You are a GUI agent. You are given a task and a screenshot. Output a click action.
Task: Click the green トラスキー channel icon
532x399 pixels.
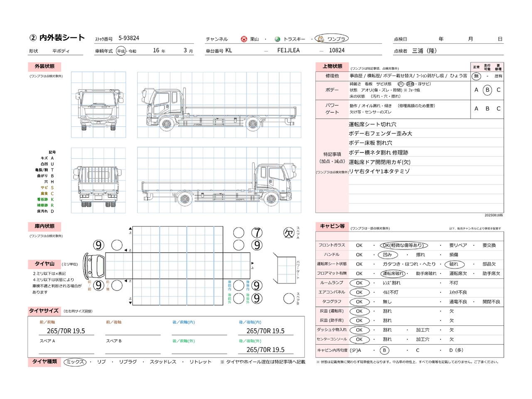tap(277, 39)
